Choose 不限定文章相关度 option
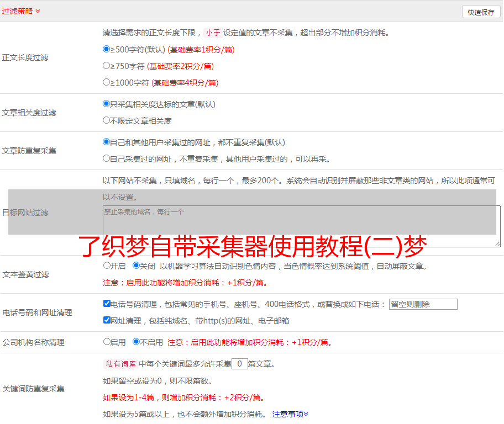Image resolution: width=504 pixels, height=424 pixels. pyautogui.click(x=107, y=120)
